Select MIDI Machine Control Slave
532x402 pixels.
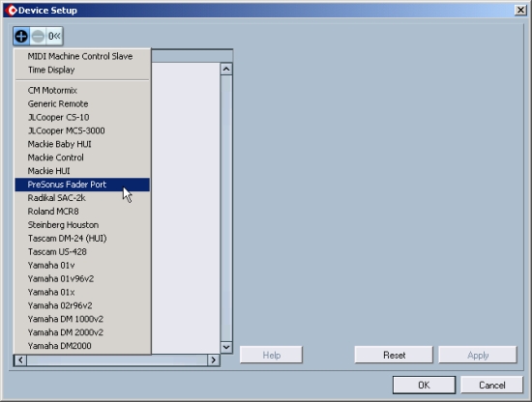coord(82,56)
